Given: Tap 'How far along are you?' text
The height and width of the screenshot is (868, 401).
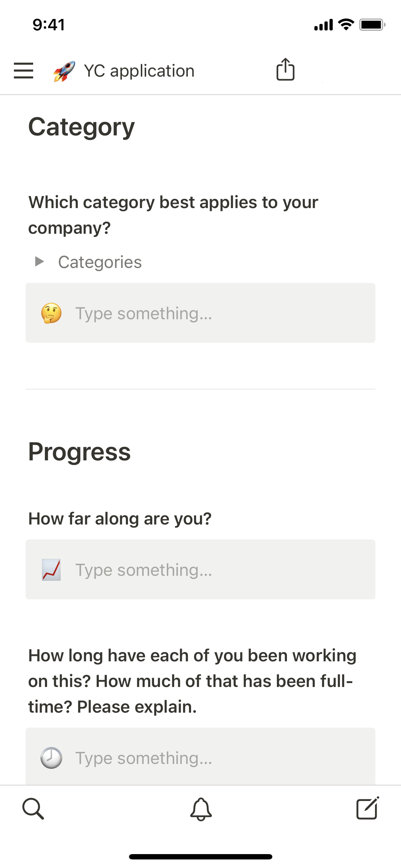Looking at the screenshot, I should click(120, 519).
